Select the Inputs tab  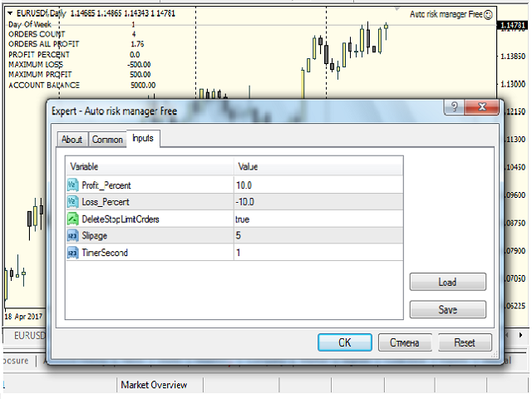143,139
